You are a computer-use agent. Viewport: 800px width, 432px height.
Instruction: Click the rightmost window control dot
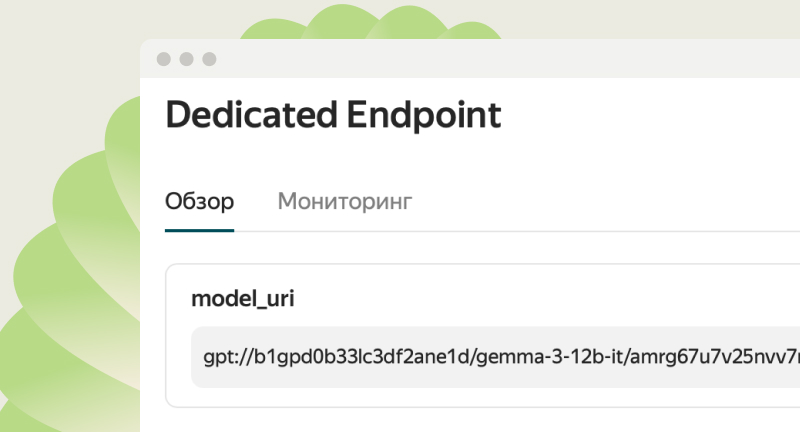click(209, 59)
